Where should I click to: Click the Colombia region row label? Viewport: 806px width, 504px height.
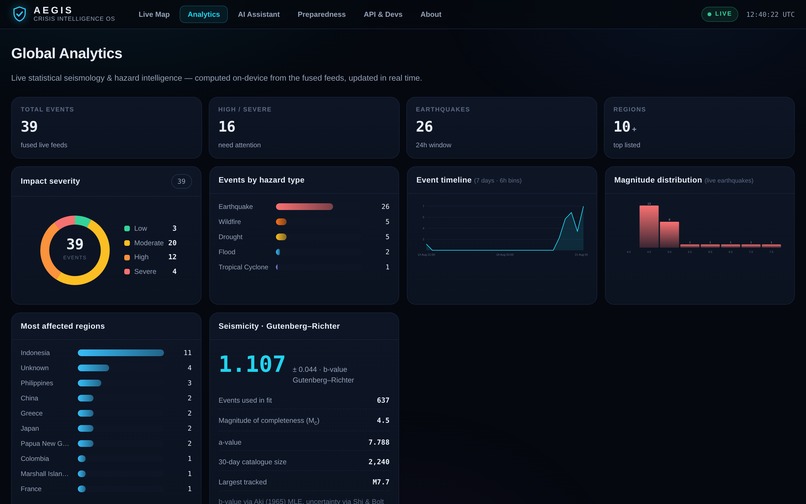coord(35,459)
